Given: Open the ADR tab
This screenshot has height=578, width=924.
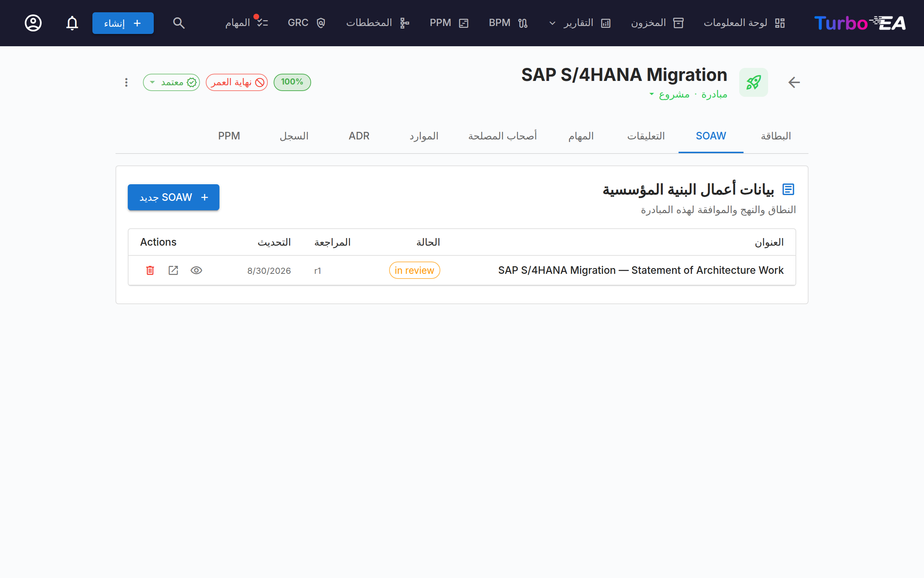Looking at the screenshot, I should [359, 136].
